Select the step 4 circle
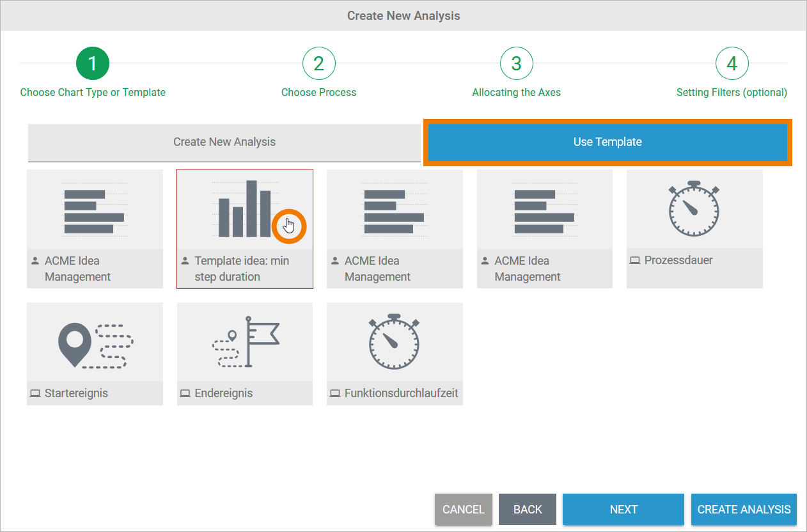Screen dimensions: 807x532 coord(732,63)
